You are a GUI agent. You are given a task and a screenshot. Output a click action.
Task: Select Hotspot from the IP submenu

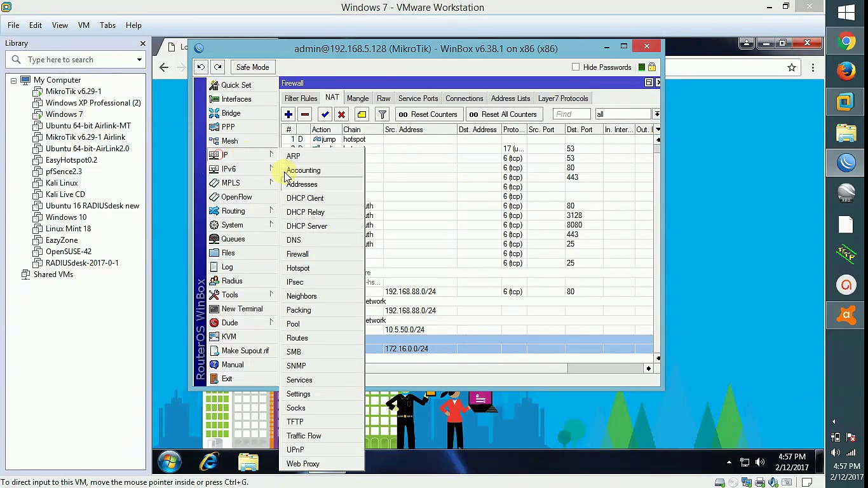click(298, 268)
